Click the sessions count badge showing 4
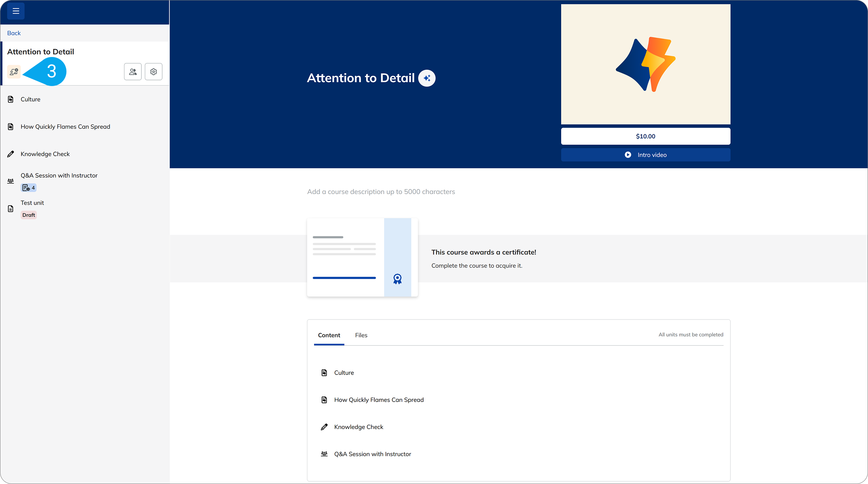Viewport: 868px width, 484px height. [x=29, y=187]
